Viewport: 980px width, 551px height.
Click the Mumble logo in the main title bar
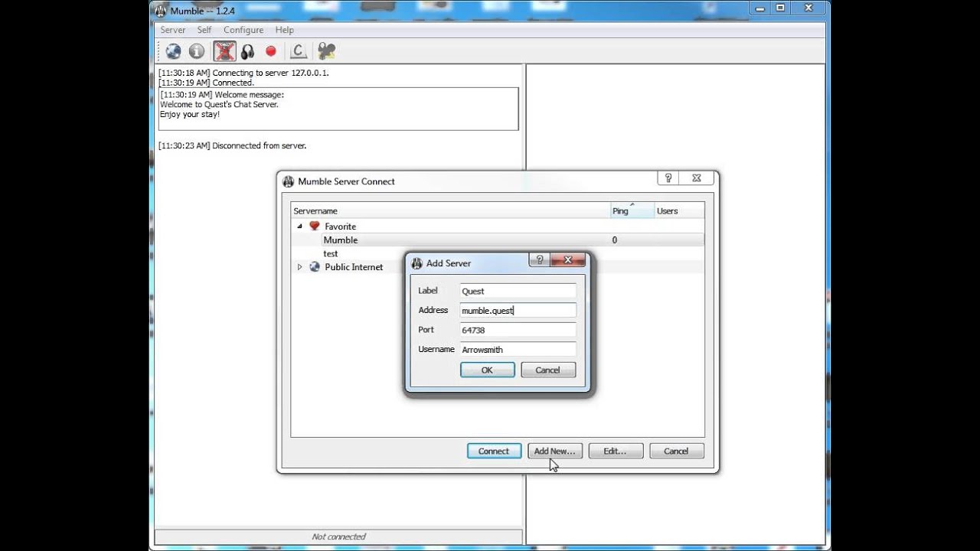[x=161, y=10]
